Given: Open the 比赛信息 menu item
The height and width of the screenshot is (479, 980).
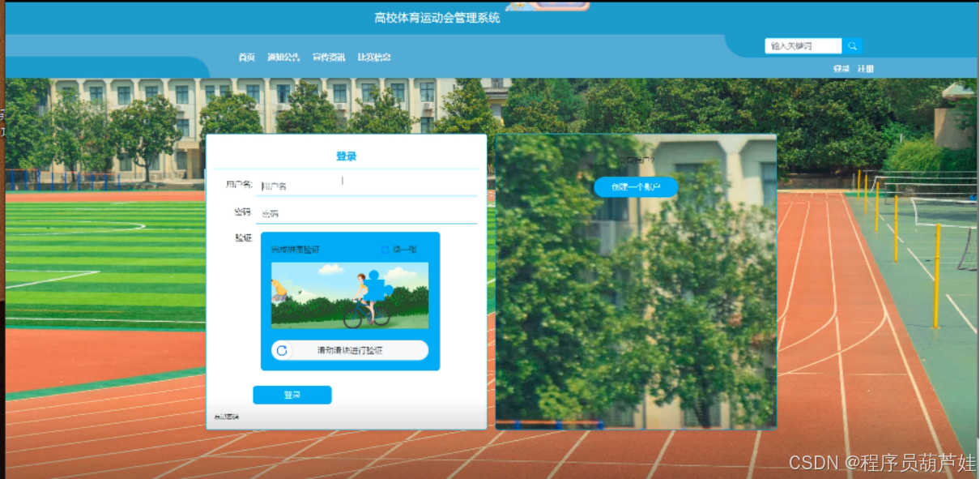Looking at the screenshot, I should (x=374, y=58).
